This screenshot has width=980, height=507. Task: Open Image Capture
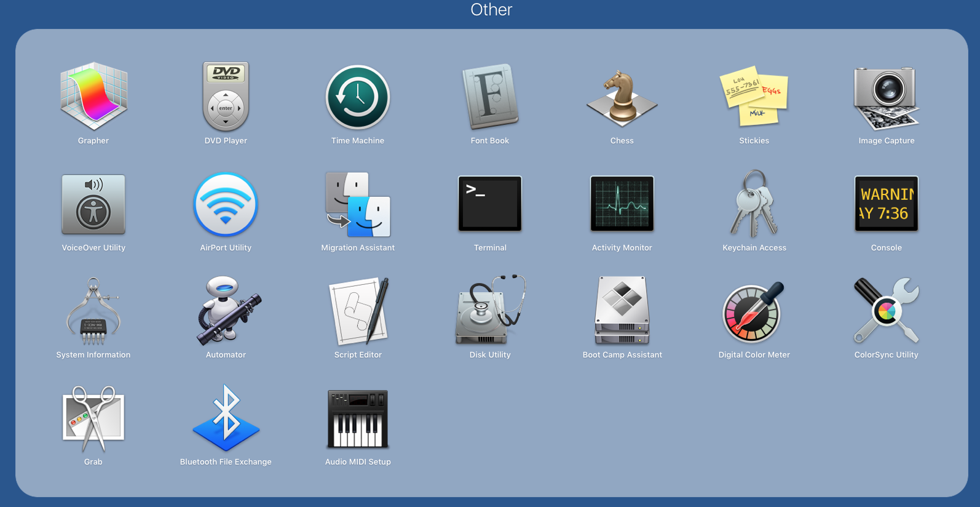point(886,97)
